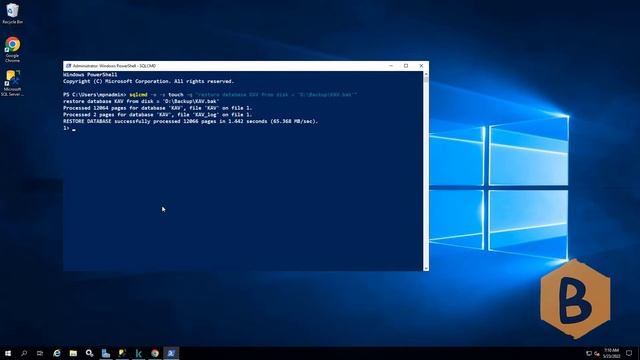Screen dimensions: 640x360
Task: Click the 'RESTORE DATABASE successfully processed' line
Action: point(190,121)
